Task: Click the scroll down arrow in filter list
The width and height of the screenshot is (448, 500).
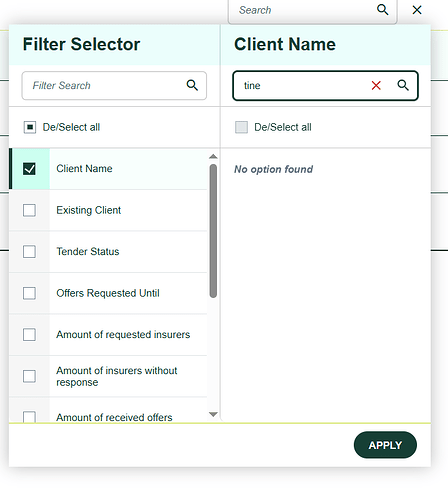Action: (x=213, y=414)
